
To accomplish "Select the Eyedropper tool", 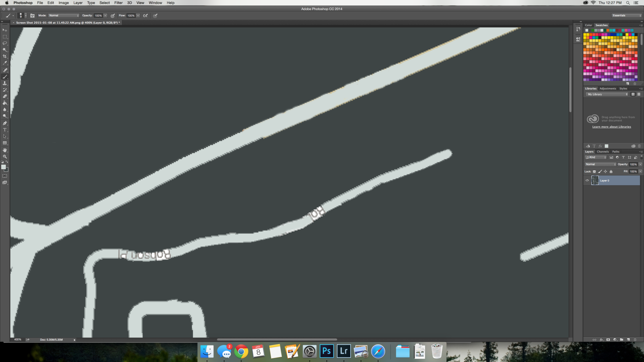I will pyautogui.click(x=5, y=63).
